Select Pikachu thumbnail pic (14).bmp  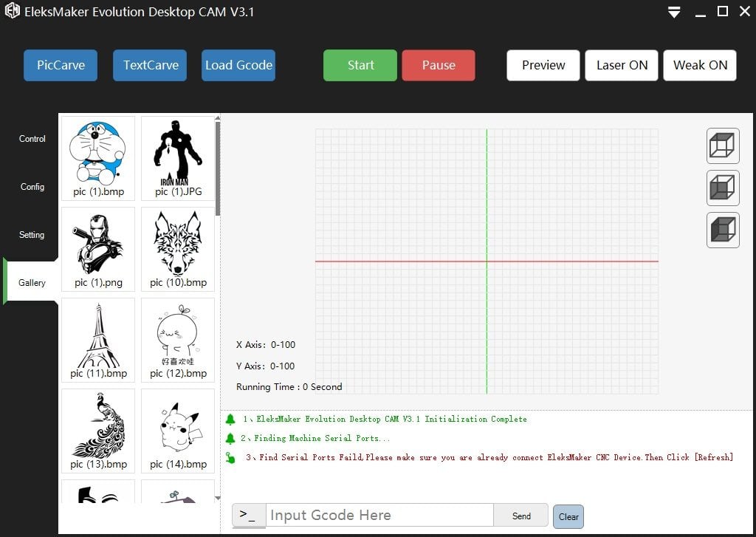pos(178,431)
